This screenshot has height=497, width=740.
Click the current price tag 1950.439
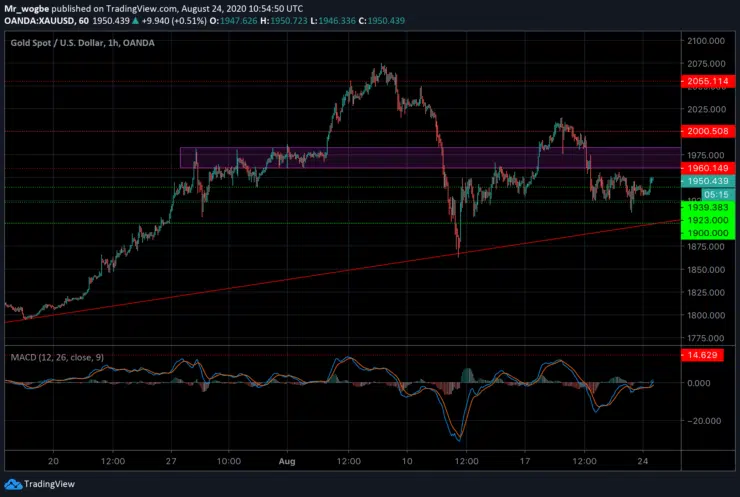pos(707,181)
